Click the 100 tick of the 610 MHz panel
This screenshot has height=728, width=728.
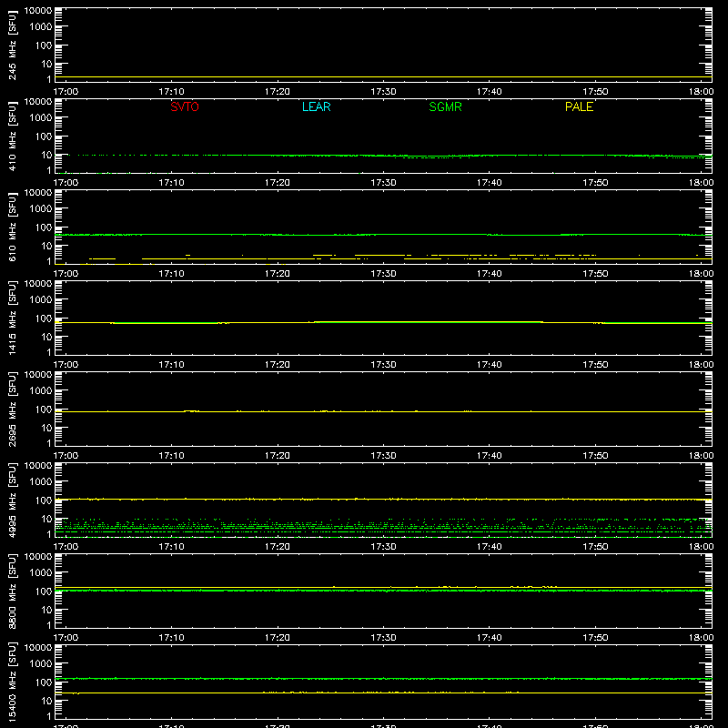(x=44, y=227)
